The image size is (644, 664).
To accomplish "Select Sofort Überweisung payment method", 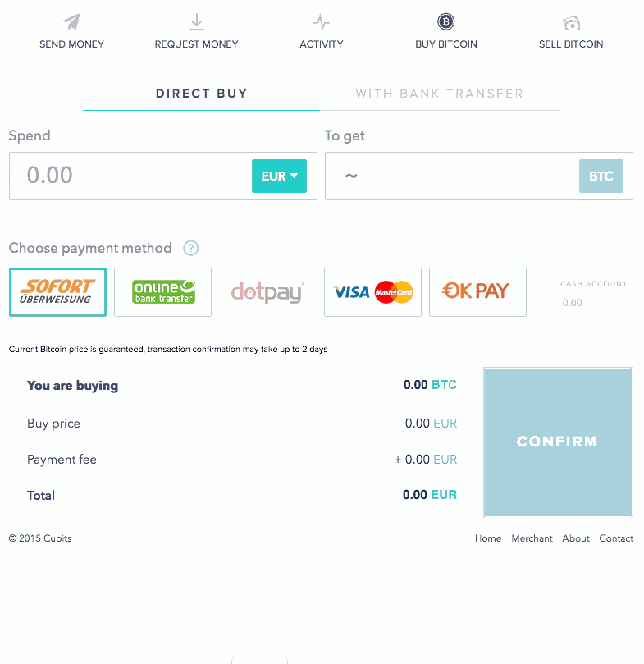I will 57,292.
